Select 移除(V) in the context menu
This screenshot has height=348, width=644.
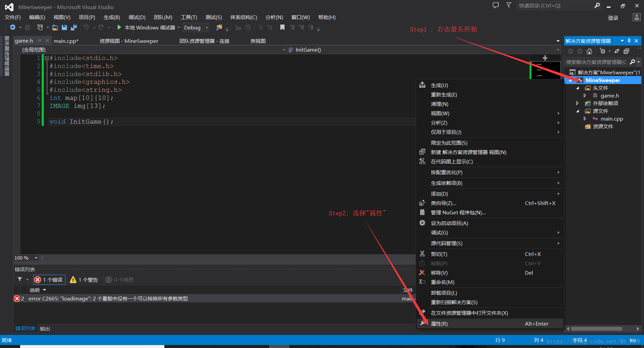pyautogui.click(x=490, y=273)
